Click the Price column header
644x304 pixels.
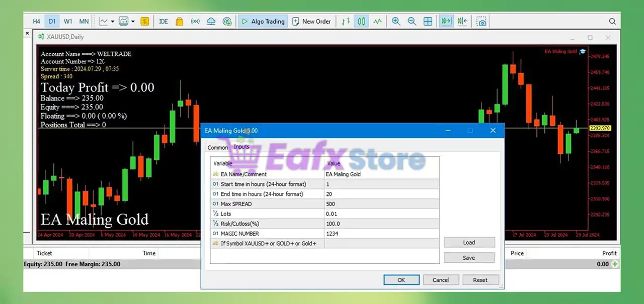517,253
